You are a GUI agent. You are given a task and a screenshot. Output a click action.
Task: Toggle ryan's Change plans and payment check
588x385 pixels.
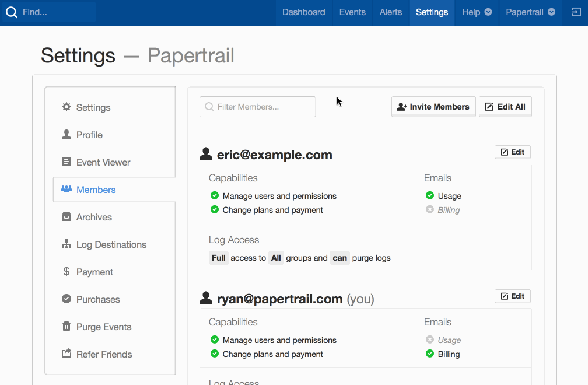click(x=215, y=353)
